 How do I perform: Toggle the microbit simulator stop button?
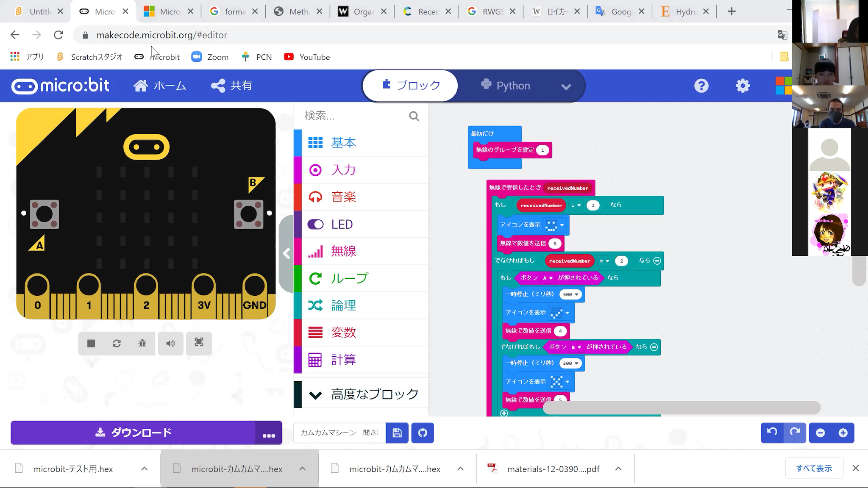click(91, 343)
